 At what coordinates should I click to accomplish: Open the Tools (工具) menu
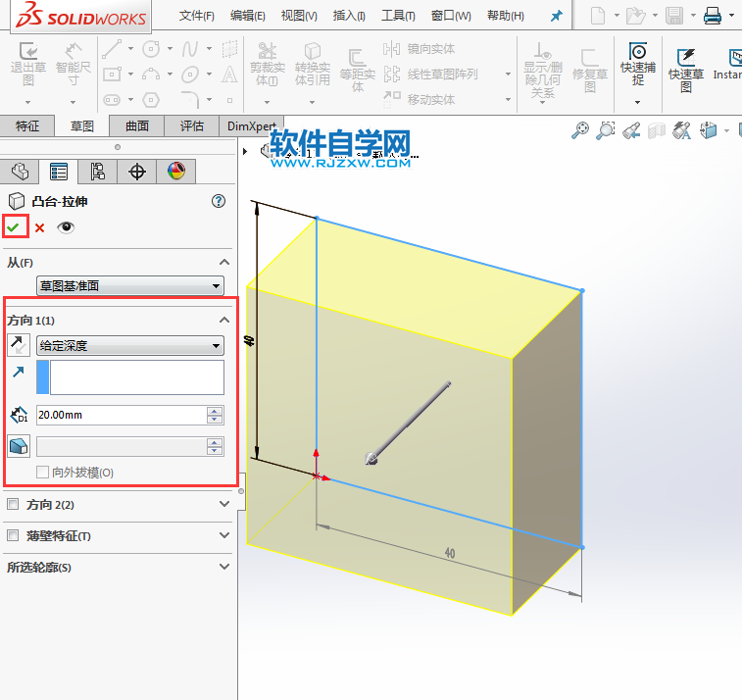click(x=398, y=16)
